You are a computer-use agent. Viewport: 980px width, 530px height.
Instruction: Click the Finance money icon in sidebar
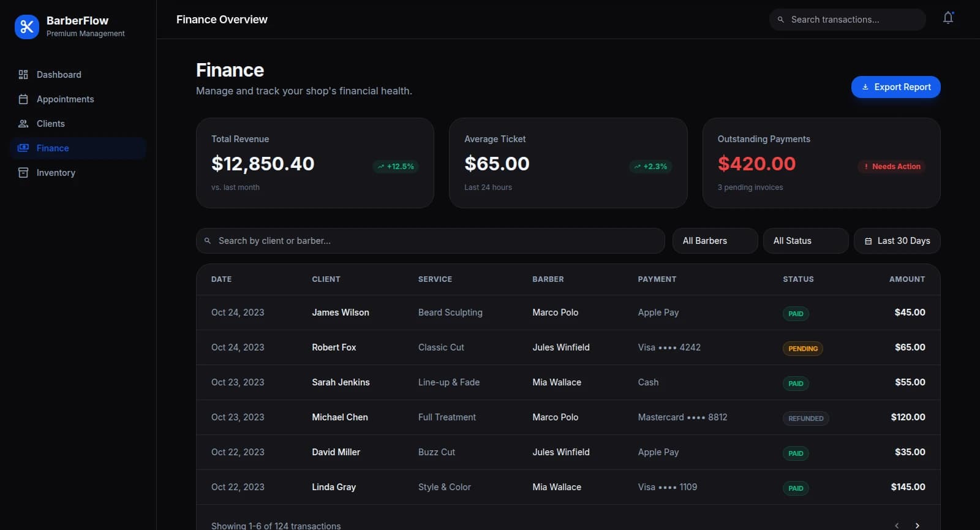23,148
